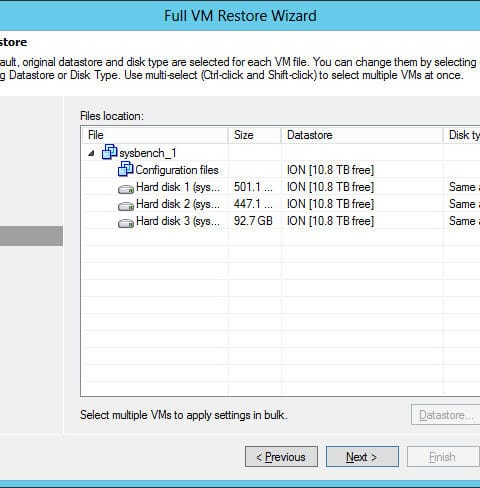Click Hard disk 2 datastore ION cell

click(x=330, y=204)
